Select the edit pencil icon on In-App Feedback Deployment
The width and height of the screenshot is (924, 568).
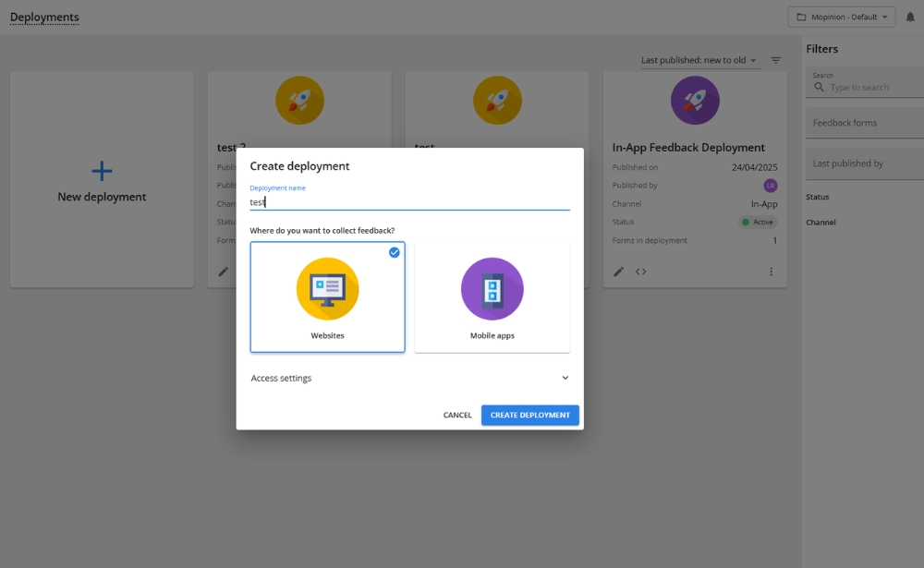[618, 271]
